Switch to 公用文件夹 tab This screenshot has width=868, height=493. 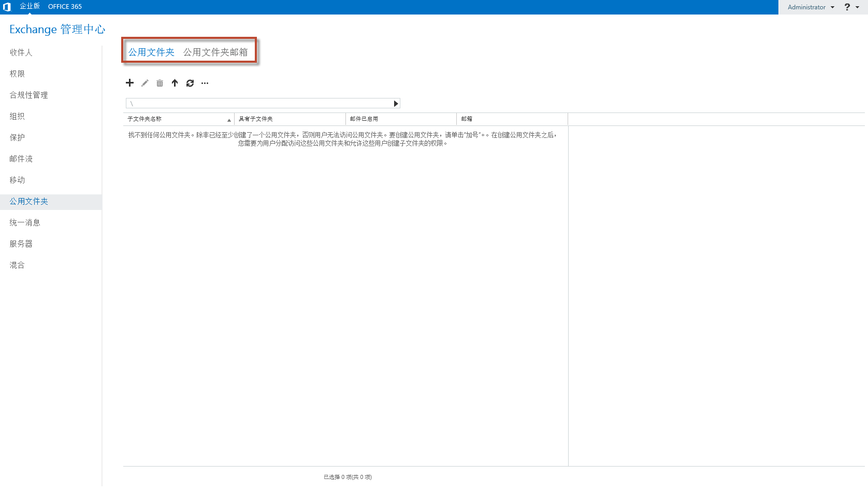[x=151, y=52]
